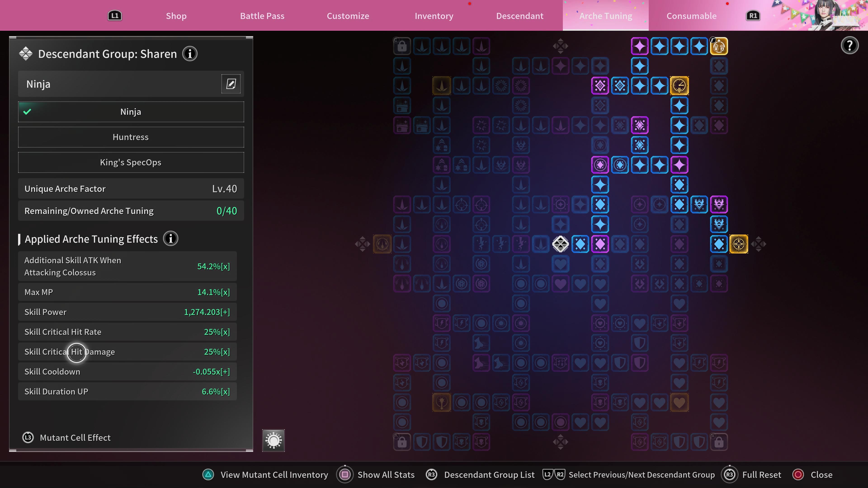
Task: Switch to the Inventory tab
Action: (434, 16)
